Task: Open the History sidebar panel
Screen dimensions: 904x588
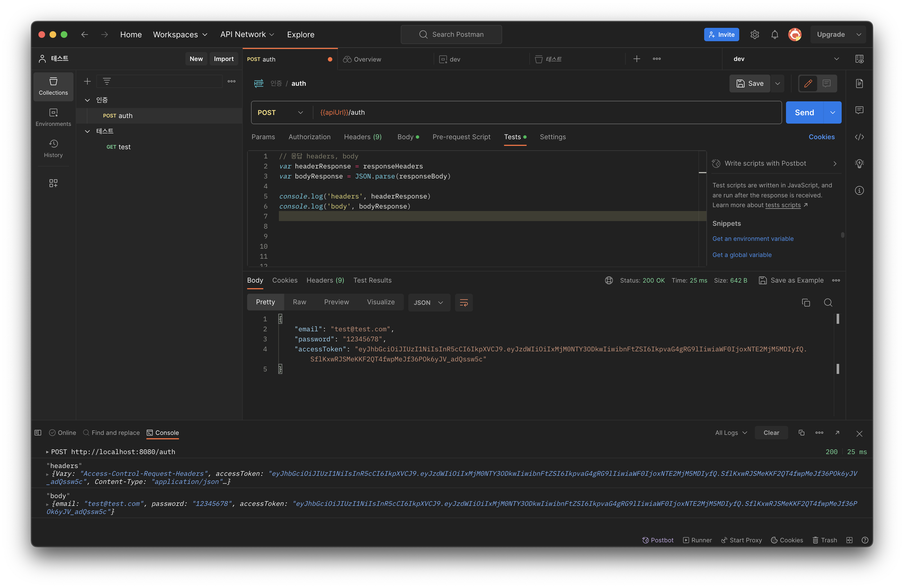Action: pos(53,148)
